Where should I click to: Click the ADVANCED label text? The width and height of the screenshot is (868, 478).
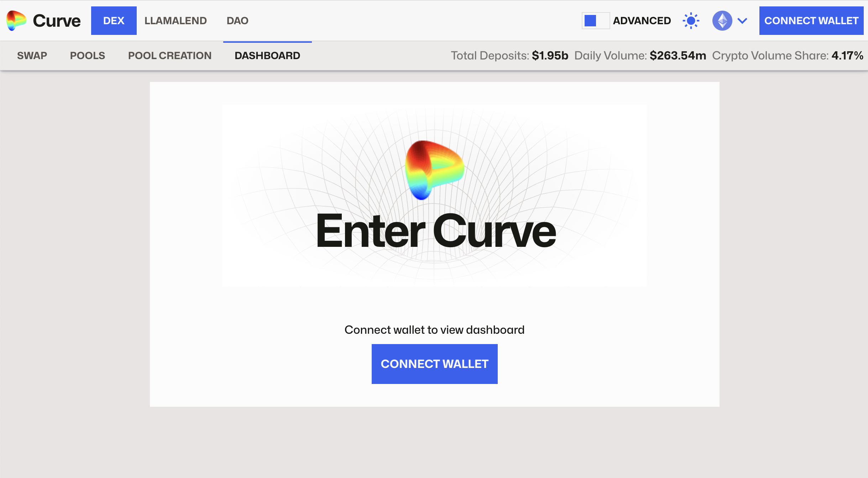pos(642,21)
